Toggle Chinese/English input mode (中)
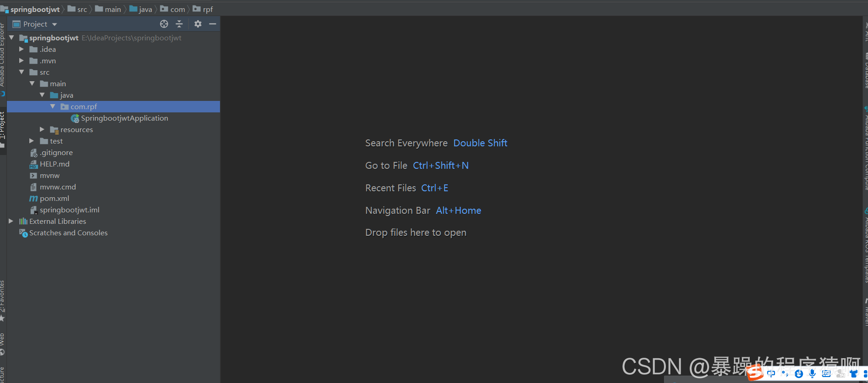 [771, 373]
